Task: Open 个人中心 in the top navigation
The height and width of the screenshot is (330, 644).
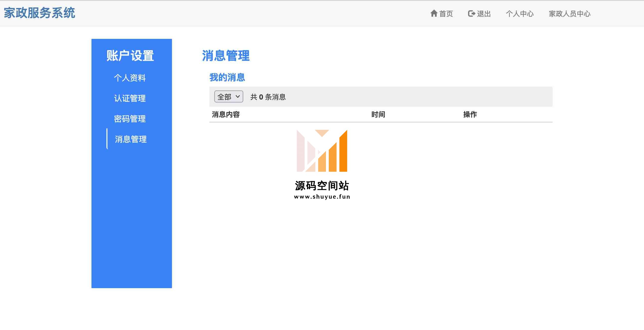Action: pos(520,13)
